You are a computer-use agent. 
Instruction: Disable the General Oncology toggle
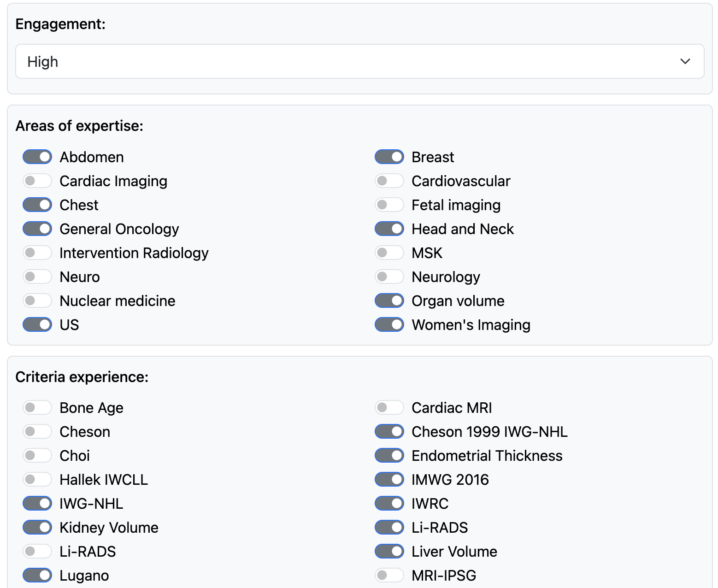pyautogui.click(x=37, y=229)
